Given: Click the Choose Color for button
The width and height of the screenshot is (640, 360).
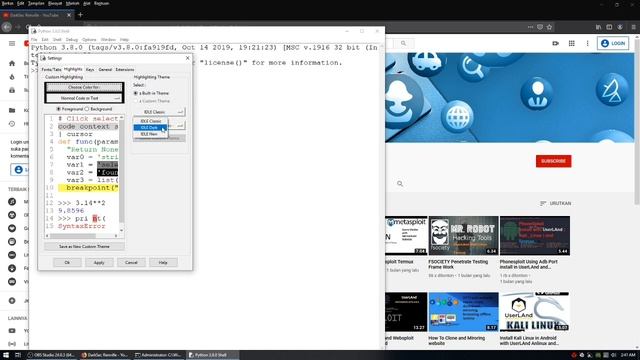Looking at the screenshot, I should pos(84,87).
